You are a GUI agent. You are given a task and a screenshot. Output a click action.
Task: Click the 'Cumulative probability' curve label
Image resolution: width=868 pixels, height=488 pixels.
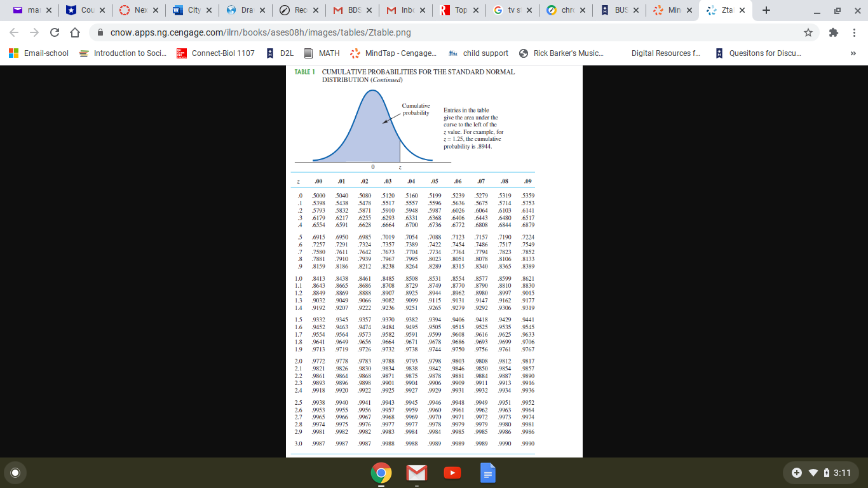click(x=416, y=109)
